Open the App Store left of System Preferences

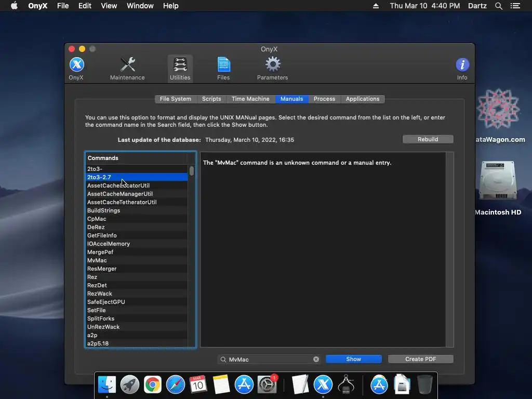click(244, 385)
